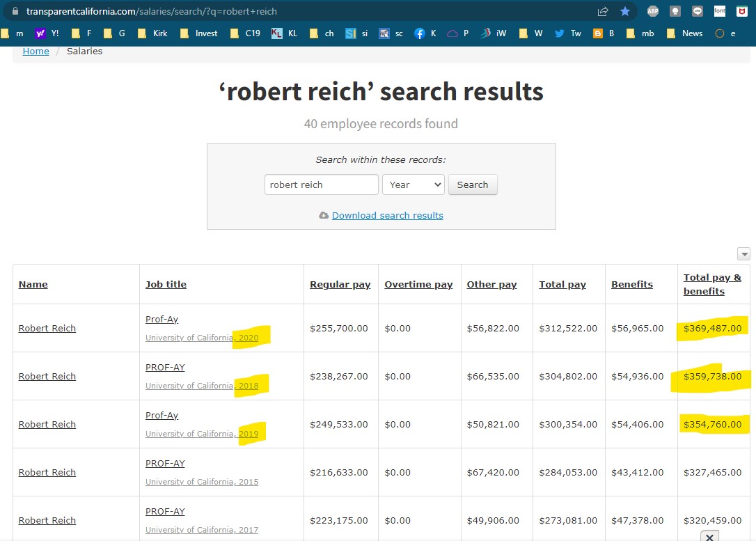Sort table by Regular pay column

coord(340,284)
